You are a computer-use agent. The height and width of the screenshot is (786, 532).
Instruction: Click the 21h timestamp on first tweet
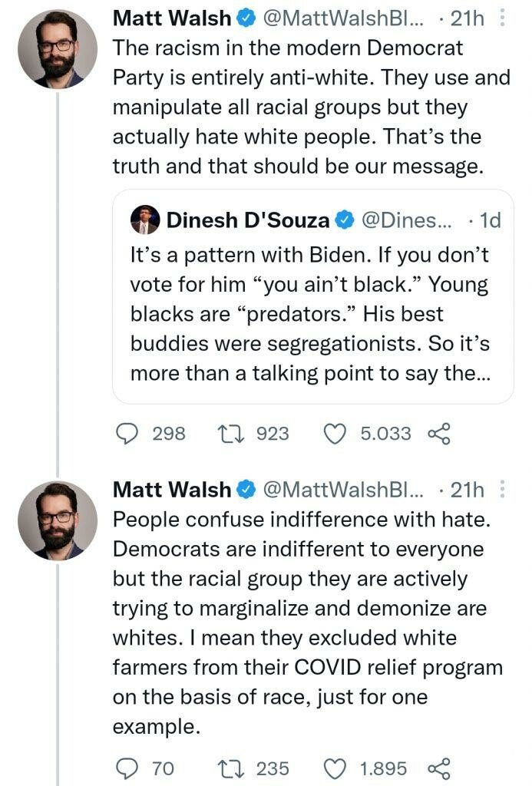[467, 18]
